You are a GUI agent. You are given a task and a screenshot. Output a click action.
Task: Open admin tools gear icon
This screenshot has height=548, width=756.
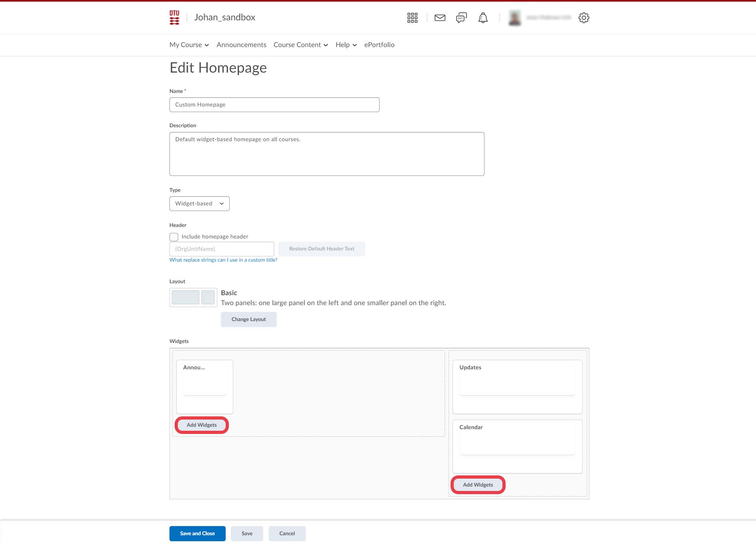[584, 18]
